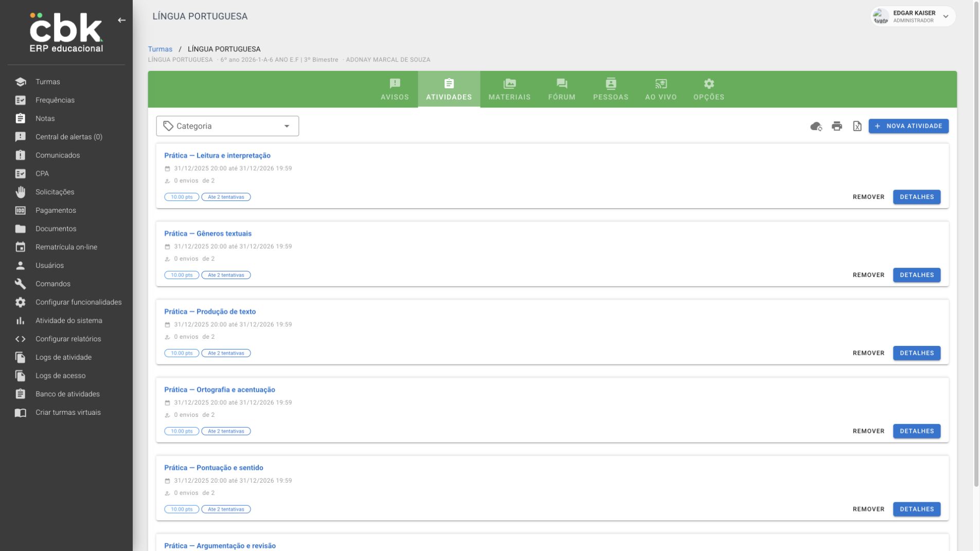The height and width of the screenshot is (551, 980).
Task: Click Comunicados icon in sidebar
Action: pyautogui.click(x=20, y=155)
